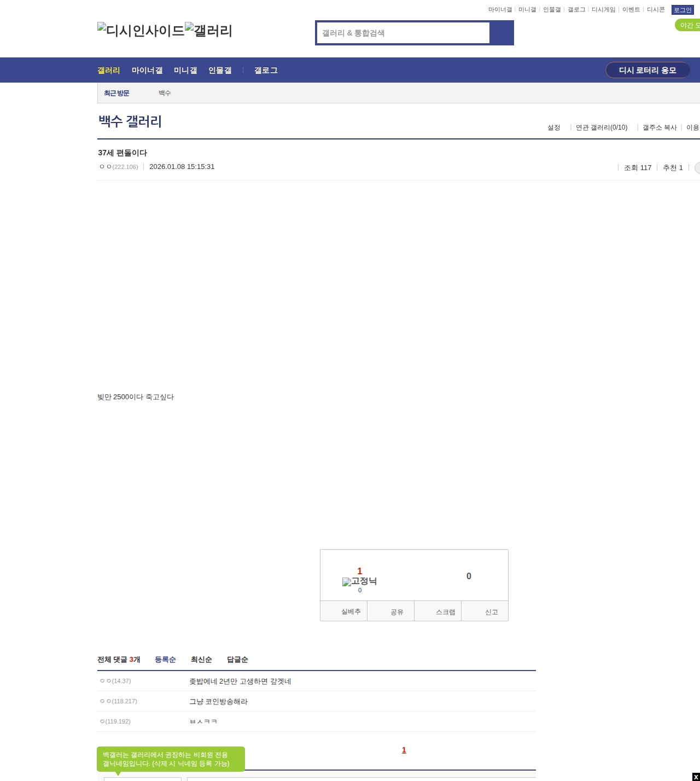
Task: Click commenter ㅇ(119.192)
Action: (115, 721)
